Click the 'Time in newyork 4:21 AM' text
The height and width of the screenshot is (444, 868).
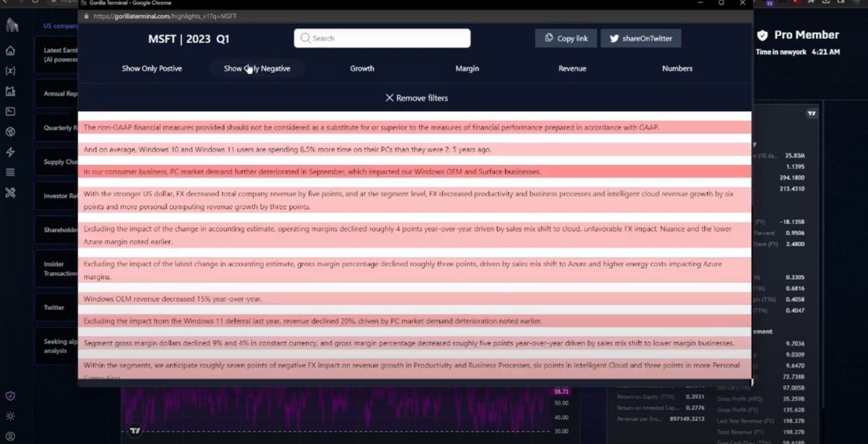[798, 52]
